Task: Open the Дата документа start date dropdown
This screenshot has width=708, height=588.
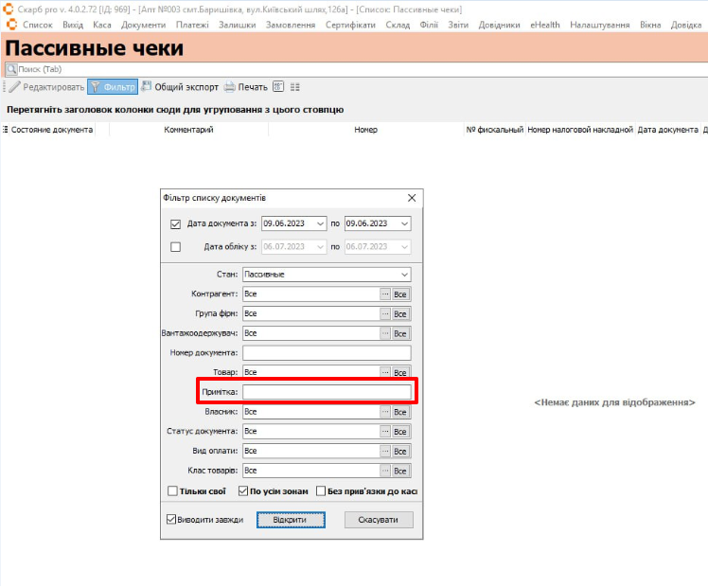Action: 321,224
